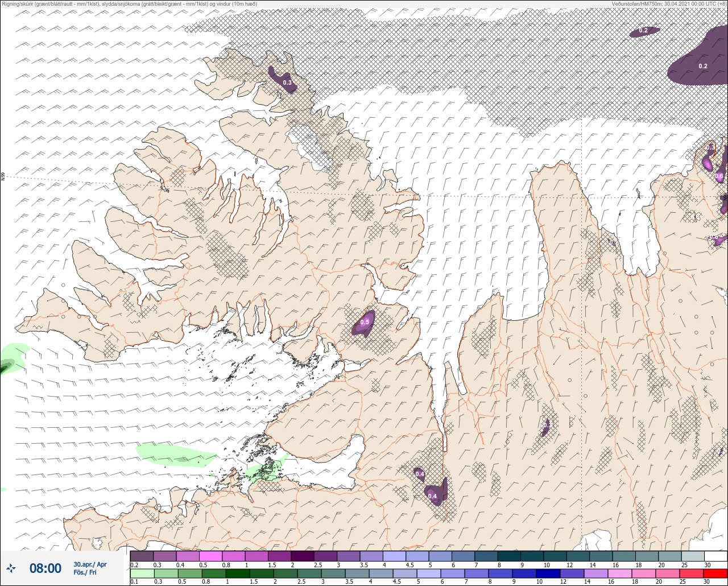728x586 pixels.
Task: Select the darkest purple 2 snow legend swatch
Action: (303, 556)
